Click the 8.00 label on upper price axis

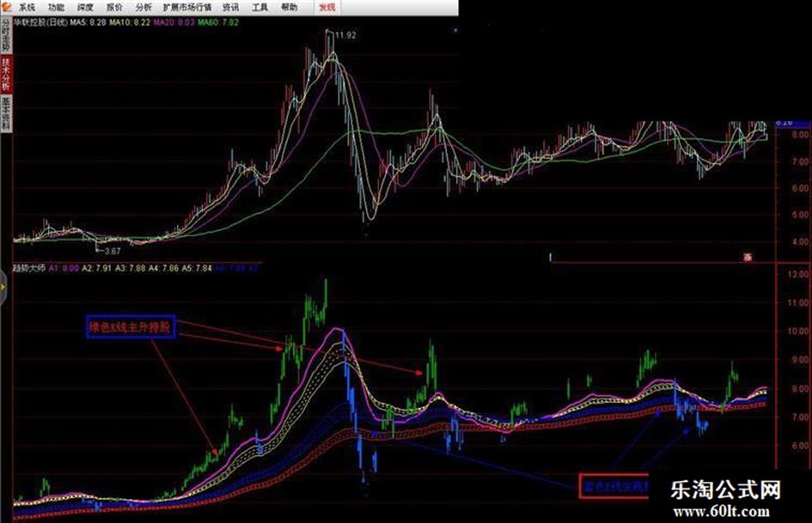[801, 135]
